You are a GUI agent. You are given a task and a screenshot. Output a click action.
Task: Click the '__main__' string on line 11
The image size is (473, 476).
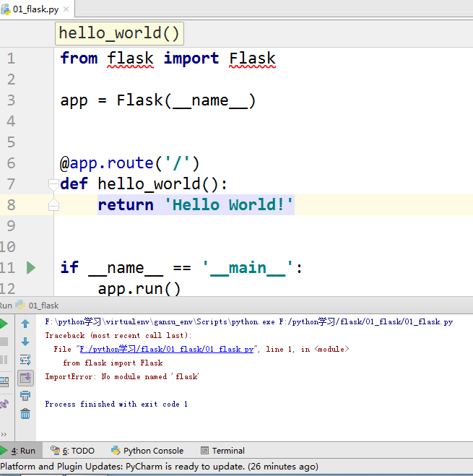[248, 268]
